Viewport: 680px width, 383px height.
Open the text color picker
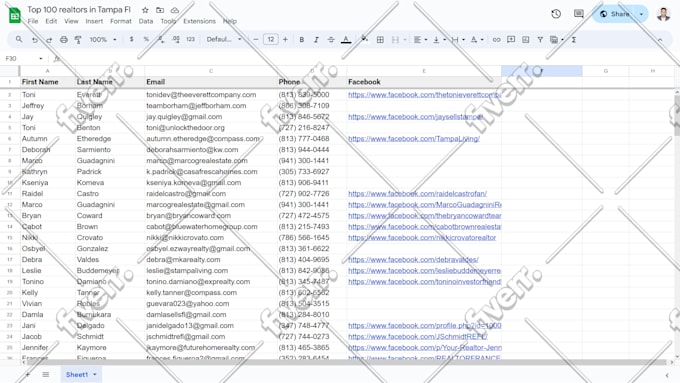346,39
